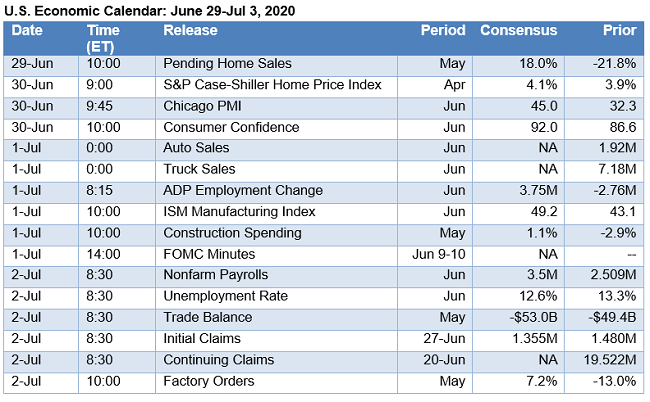Click the Prior column header

click(x=619, y=30)
